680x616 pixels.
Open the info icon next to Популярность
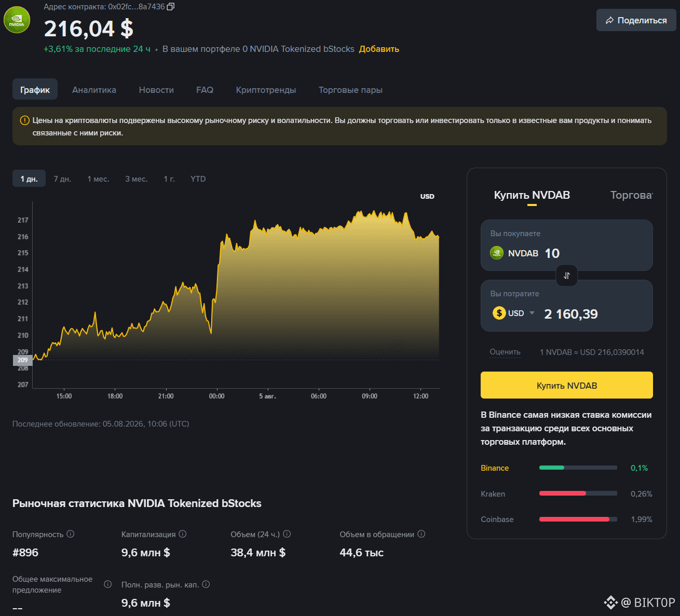(x=71, y=534)
